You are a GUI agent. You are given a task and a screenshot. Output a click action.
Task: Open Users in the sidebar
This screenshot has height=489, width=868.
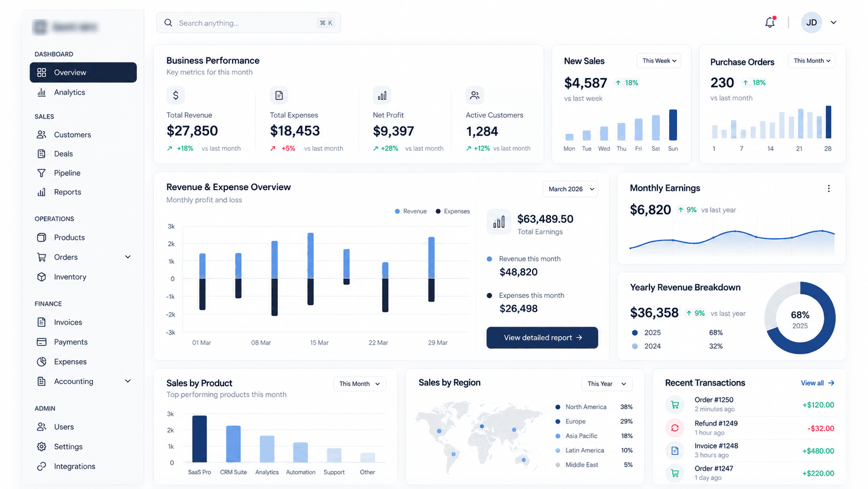coord(83,427)
